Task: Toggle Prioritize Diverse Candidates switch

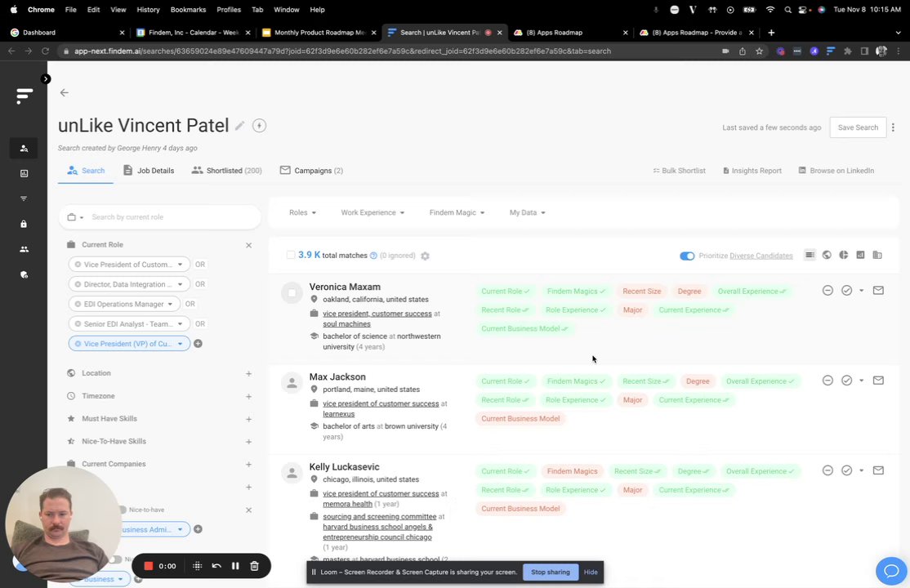Action: coord(687,256)
